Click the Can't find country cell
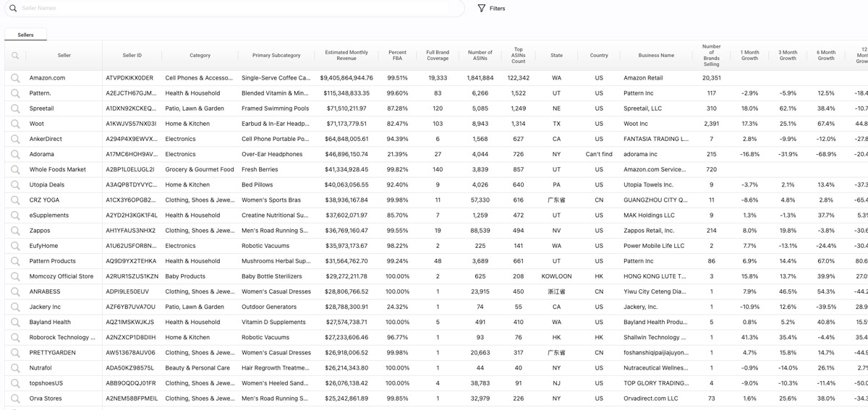Viewport: 868px width, 410px height. pos(599,154)
